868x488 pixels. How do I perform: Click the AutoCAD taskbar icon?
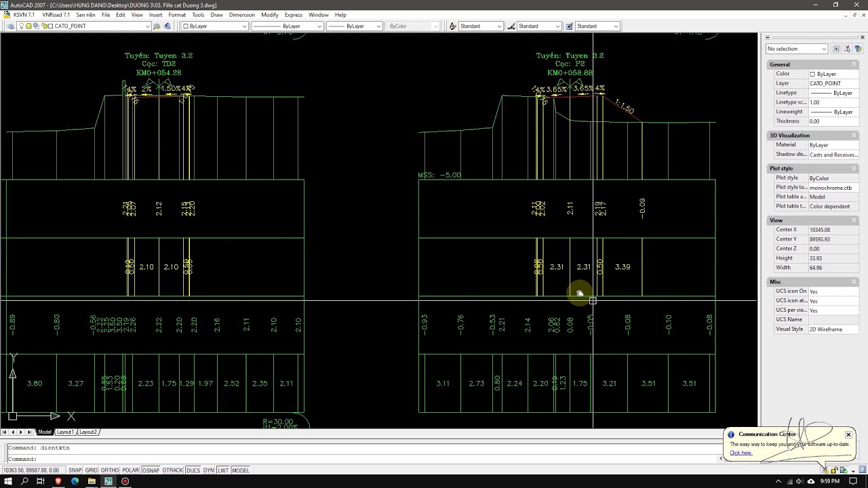tap(108, 481)
